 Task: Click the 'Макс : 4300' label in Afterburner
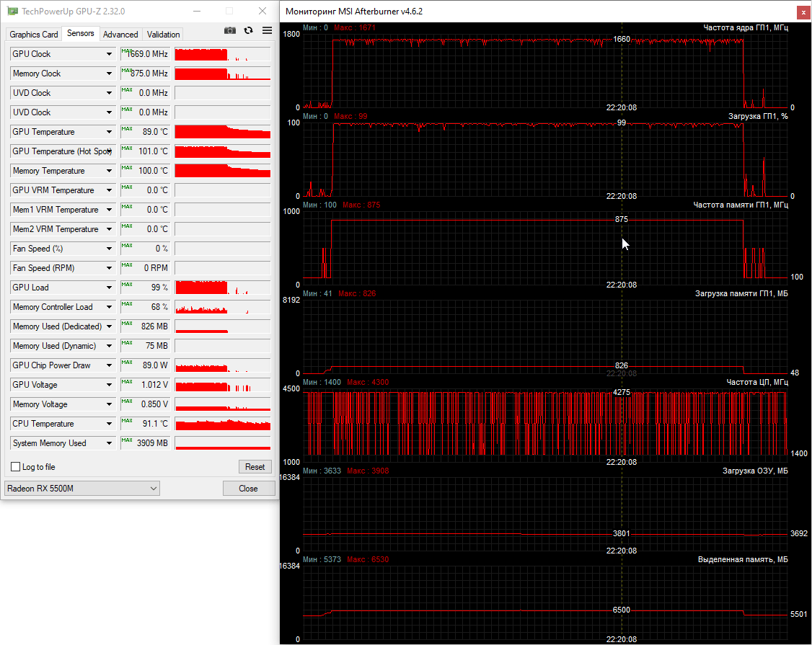coord(368,382)
